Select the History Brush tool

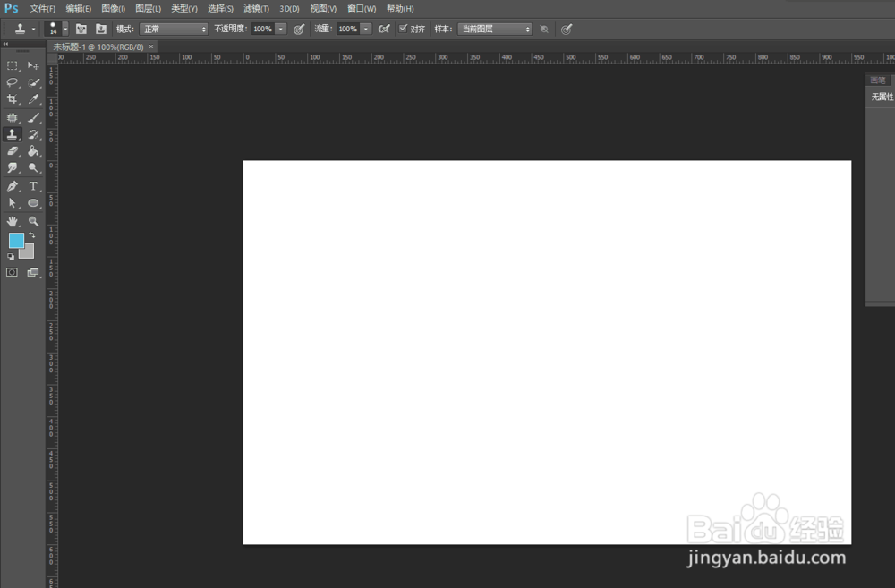pos(33,134)
